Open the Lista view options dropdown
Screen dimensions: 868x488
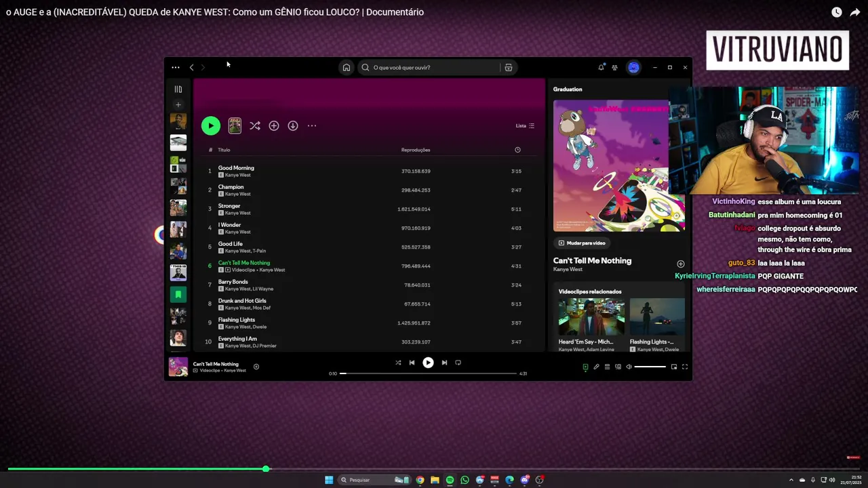tap(525, 125)
